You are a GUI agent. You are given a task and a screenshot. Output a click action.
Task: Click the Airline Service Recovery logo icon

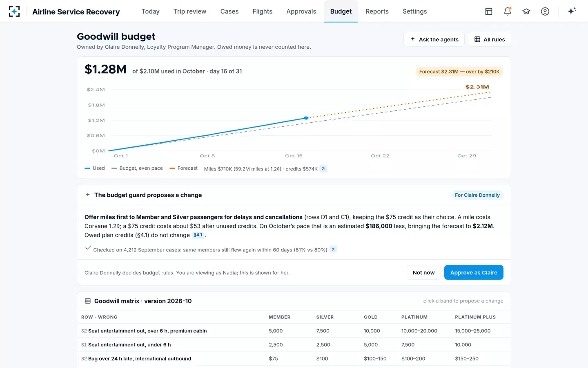pyautogui.click(x=14, y=11)
